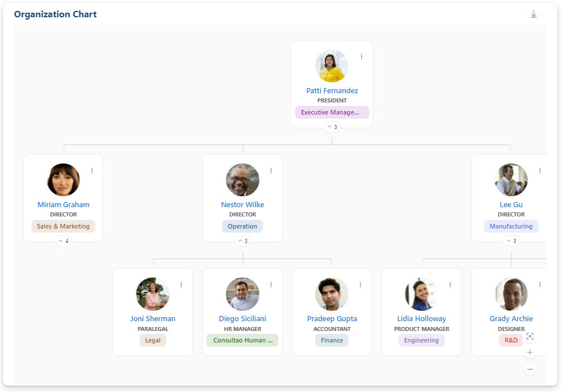Screen dimensions: 562x392
Task: Click the Finance department tag
Action: (x=332, y=340)
